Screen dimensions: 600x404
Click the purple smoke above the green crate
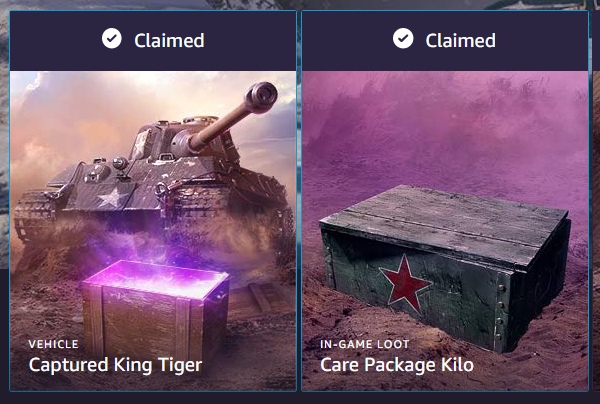[445, 126]
